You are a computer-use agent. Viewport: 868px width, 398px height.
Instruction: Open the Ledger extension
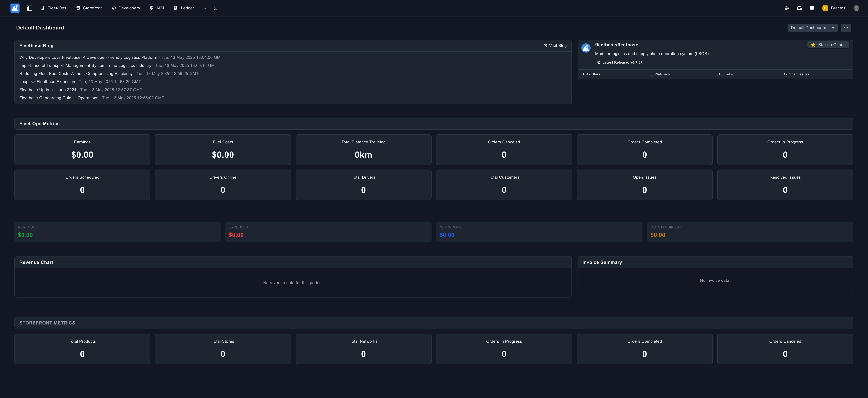(184, 8)
